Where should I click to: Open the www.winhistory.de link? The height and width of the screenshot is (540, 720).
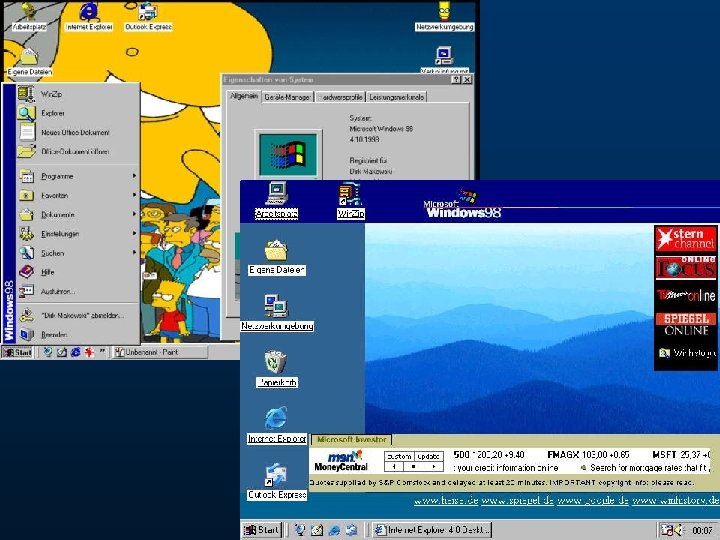click(676, 500)
